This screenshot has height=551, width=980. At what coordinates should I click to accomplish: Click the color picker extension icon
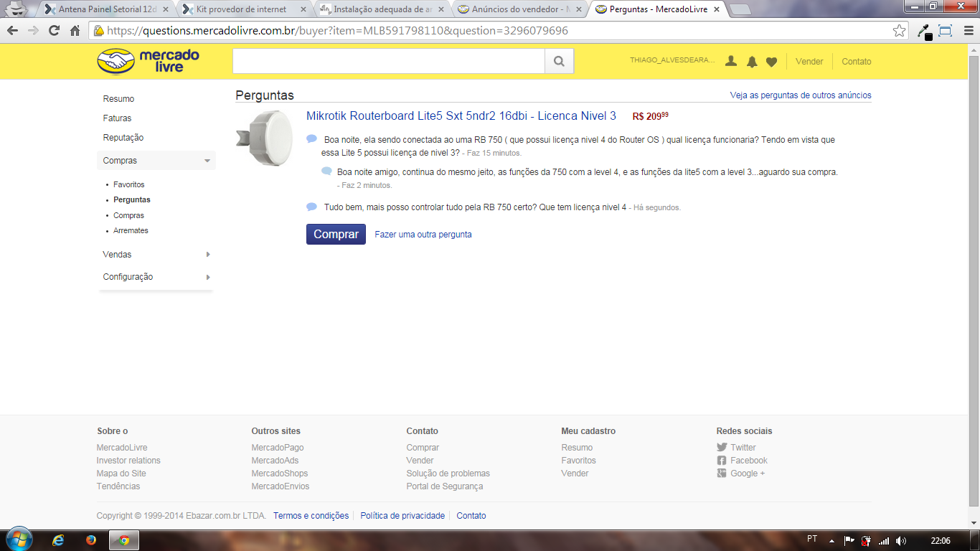click(x=925, y=32)
